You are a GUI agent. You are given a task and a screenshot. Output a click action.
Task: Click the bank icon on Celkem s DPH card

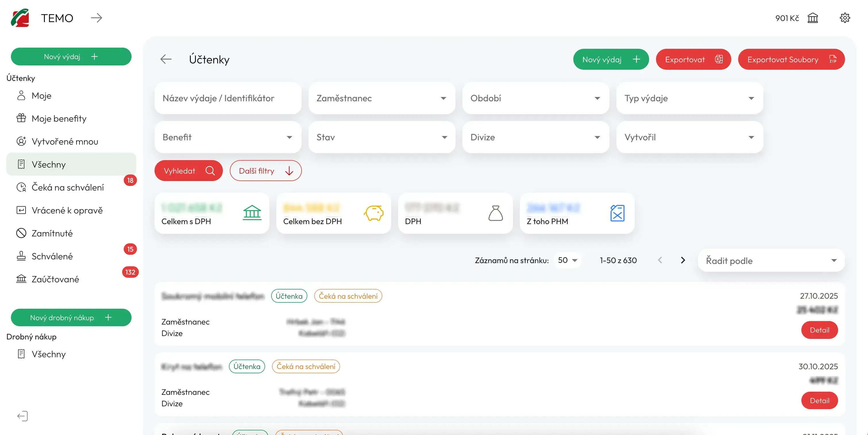(252, 213)
